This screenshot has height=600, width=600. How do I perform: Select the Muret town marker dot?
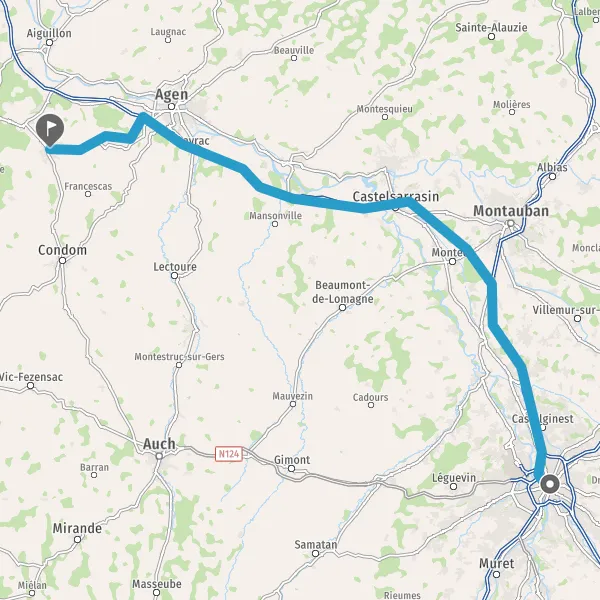(496, 574)
